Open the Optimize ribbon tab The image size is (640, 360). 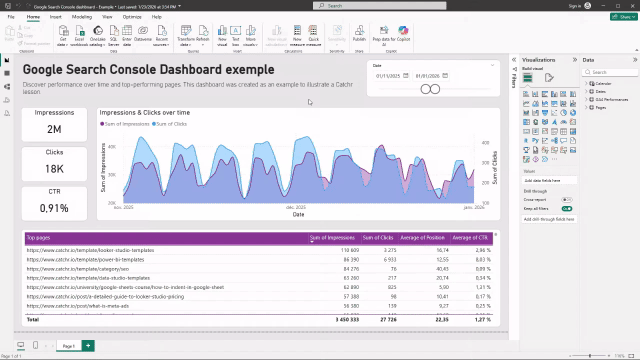[x=132, y=17]
